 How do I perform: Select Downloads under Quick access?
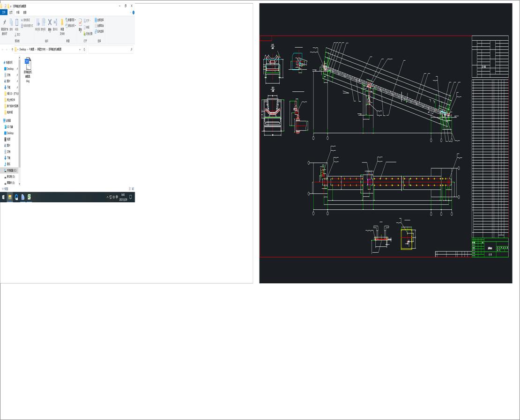pos(7,88)
